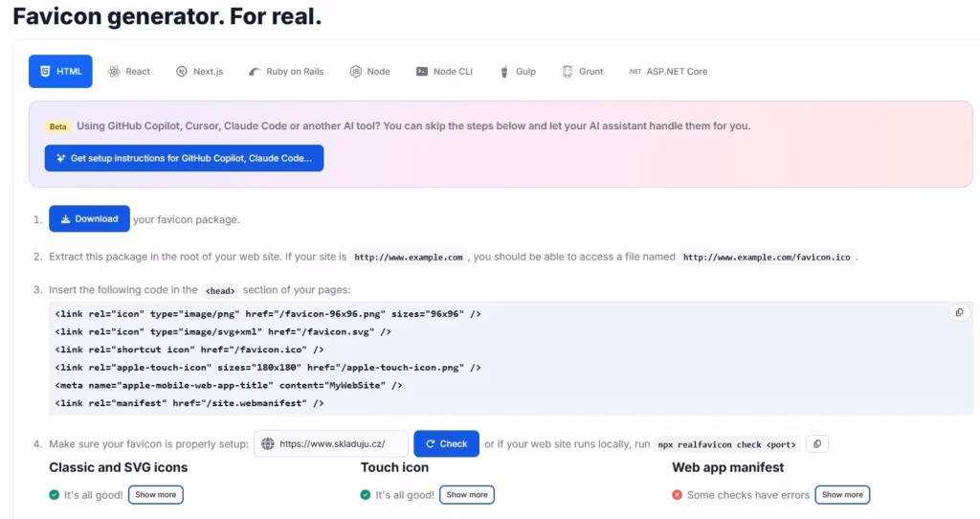980x519 pixels.
Task: Expand Show more under Web app manifest
Action: coord(842,495)
